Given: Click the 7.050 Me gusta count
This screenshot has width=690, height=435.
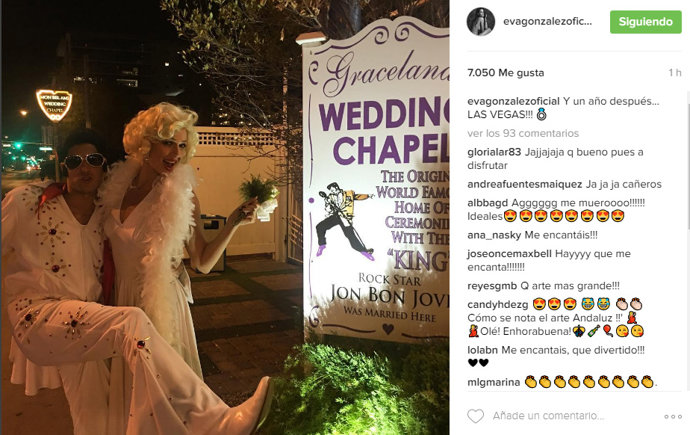Looking at the screenshot, I should pos(506,73).
